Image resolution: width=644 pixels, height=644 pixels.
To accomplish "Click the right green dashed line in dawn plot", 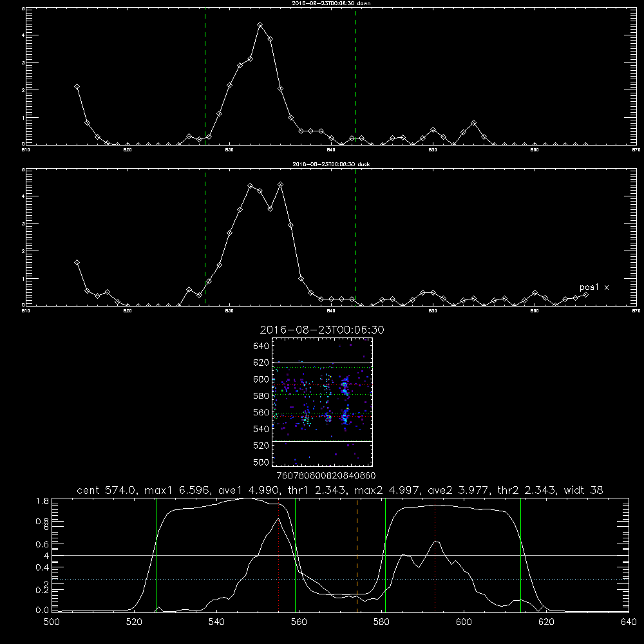I will pos(355,77).
